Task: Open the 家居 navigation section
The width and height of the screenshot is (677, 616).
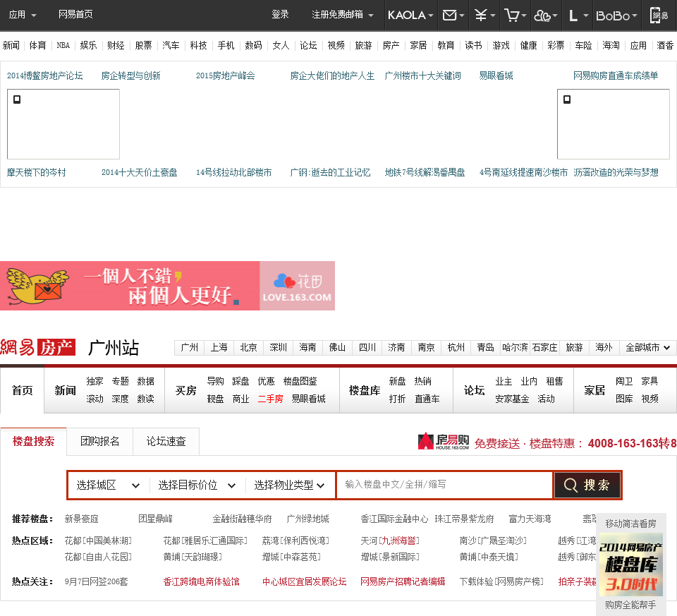Action: click(594, 390)
